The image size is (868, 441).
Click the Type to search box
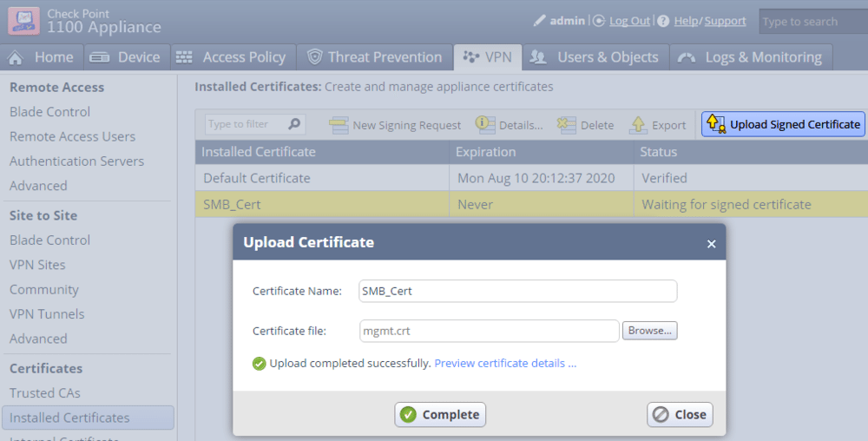point(812,22)
